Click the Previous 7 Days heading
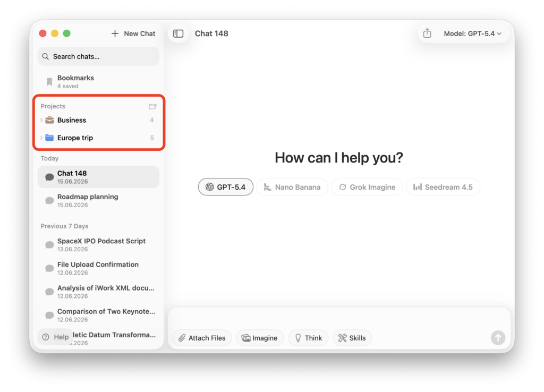 click(x=64, y=226)
